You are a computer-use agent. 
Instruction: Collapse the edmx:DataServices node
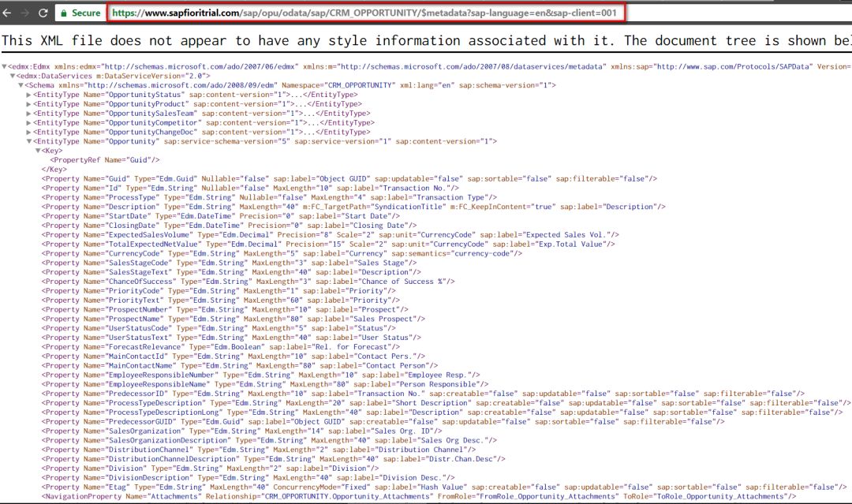(13, 76)
